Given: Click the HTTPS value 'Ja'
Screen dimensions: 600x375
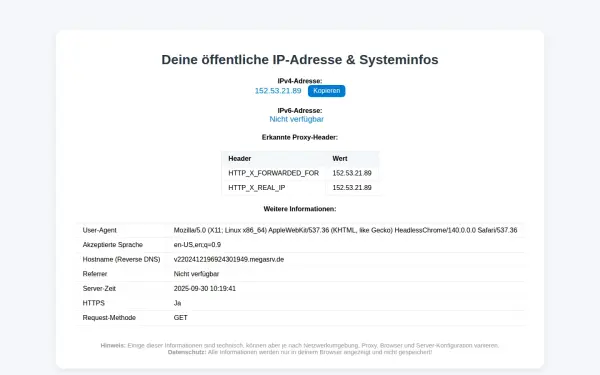Looking at the screenshot, I should click(x=177, y=303).
